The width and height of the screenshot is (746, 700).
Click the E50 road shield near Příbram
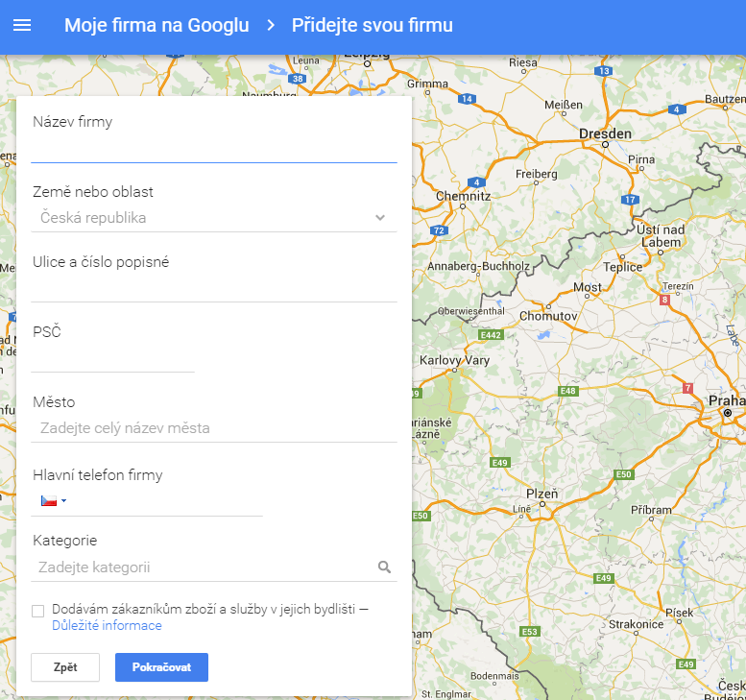[x=624, y=474]
